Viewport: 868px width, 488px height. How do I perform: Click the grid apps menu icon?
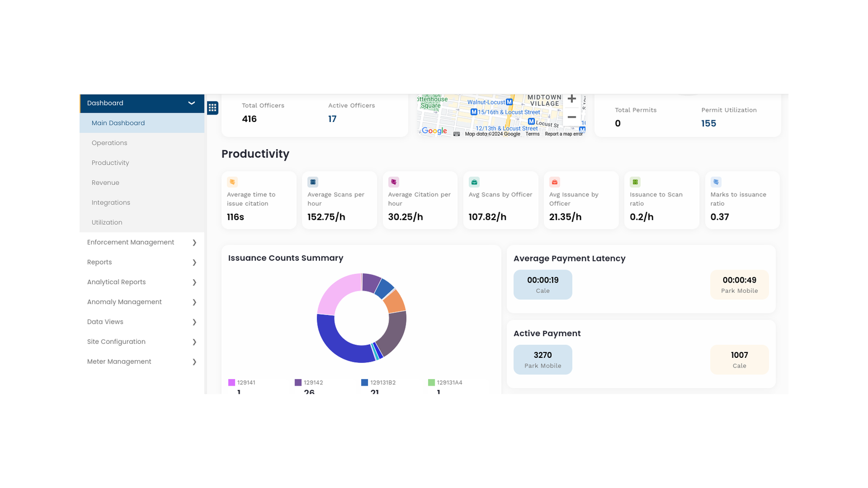(213, 108)
